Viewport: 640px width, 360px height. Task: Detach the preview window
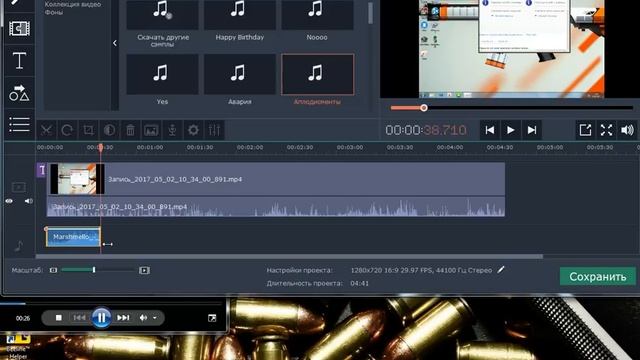(585, 130)
